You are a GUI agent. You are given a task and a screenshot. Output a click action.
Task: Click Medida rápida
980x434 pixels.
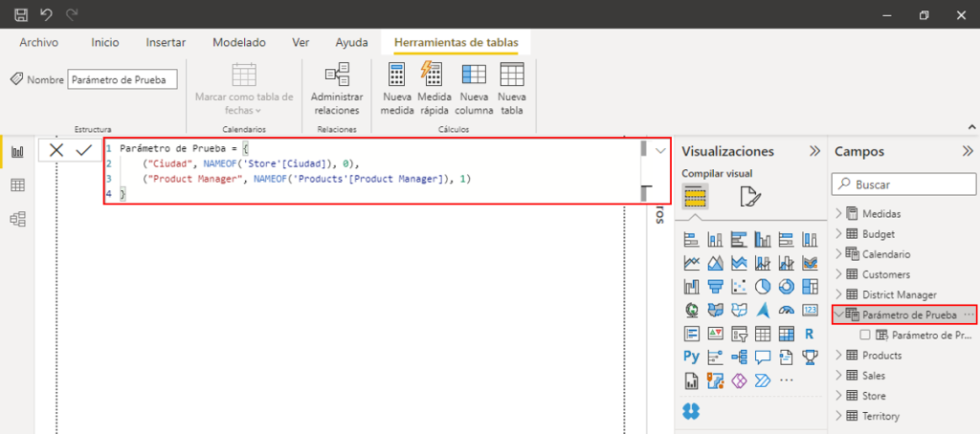pyautogui.click(x=434, y=89)
